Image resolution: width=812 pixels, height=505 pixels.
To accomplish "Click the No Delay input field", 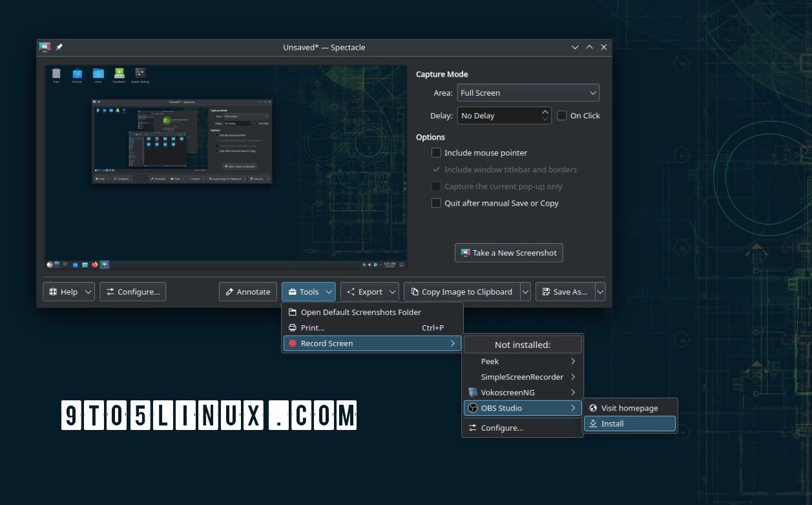I will click(499, 116).
